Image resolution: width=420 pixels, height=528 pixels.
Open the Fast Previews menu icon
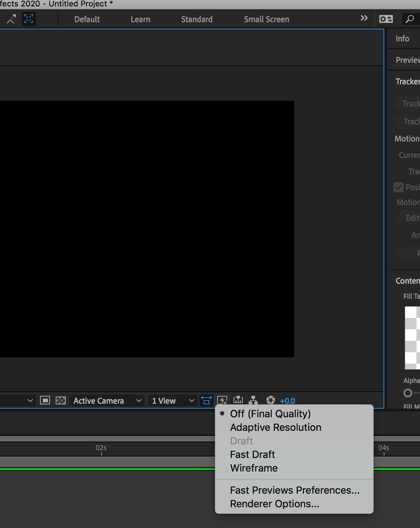pos(223,400)
